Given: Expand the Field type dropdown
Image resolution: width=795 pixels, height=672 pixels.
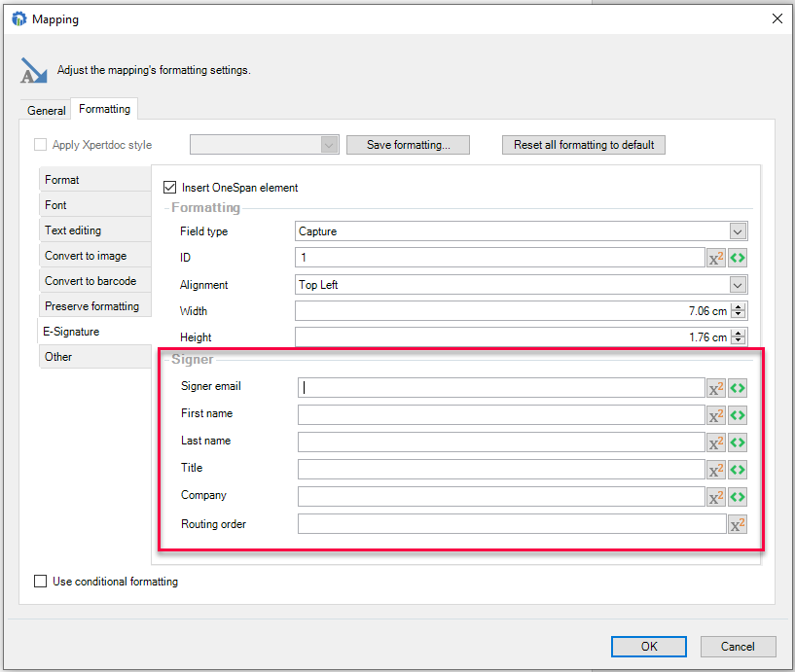Looking at the screenshot, I should point(738,231).
